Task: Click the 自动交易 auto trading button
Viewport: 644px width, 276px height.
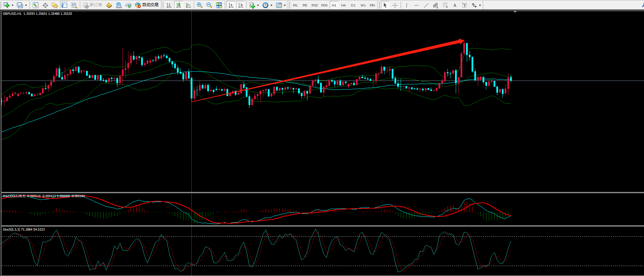Action: [x=147, y=5]
